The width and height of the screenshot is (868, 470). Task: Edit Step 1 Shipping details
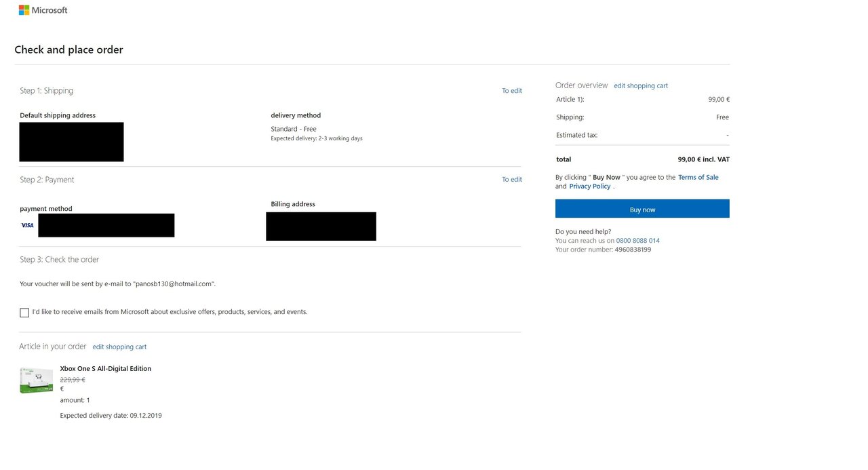coord(512,91)
